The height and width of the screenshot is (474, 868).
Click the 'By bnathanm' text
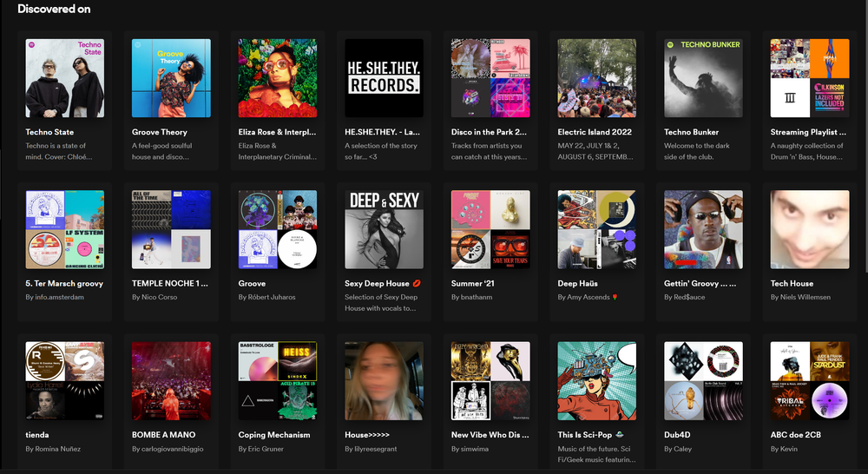click(471, 298)
